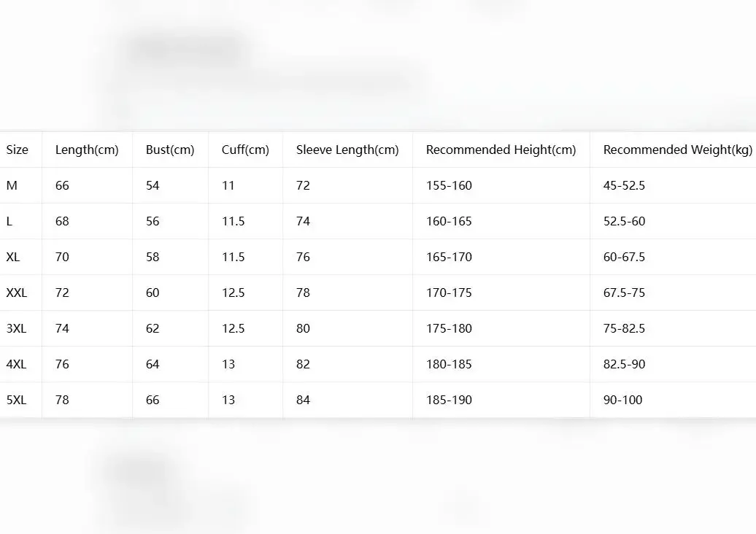This screenshot has width=756, height=534.
Task: Click the Recommended Weight(kg) header
Action: pyautogui.click(x=677, y=150)
